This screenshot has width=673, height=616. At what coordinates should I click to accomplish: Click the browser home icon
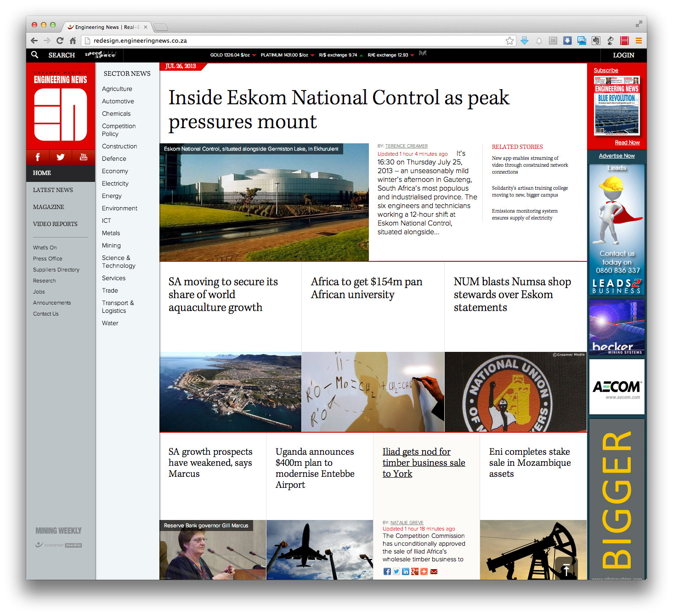click(x=73, y=40)
